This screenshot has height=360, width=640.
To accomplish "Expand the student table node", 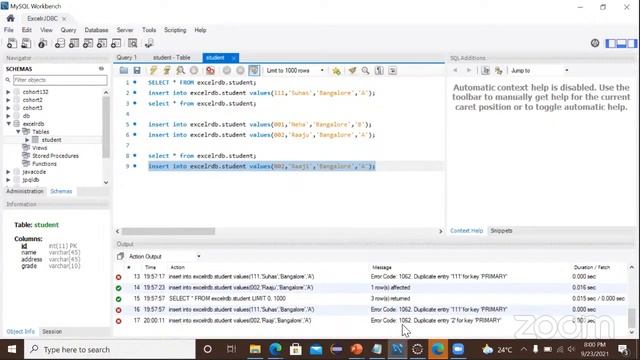I will click(27, 140).
